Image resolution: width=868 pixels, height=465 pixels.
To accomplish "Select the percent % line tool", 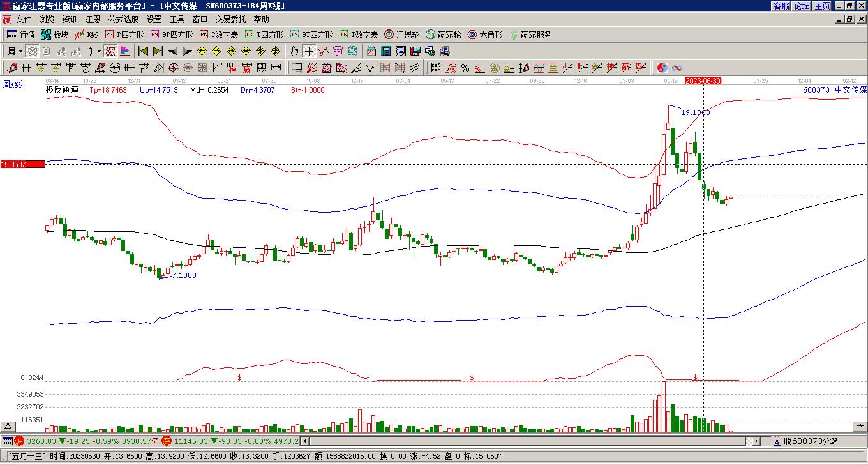I will point(465,68).
